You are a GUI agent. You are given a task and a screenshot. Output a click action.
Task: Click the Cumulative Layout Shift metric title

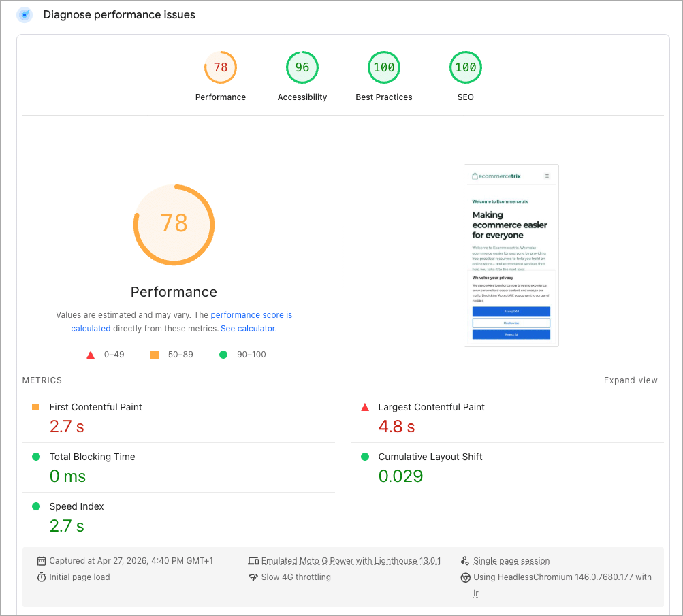click(430, 457)
